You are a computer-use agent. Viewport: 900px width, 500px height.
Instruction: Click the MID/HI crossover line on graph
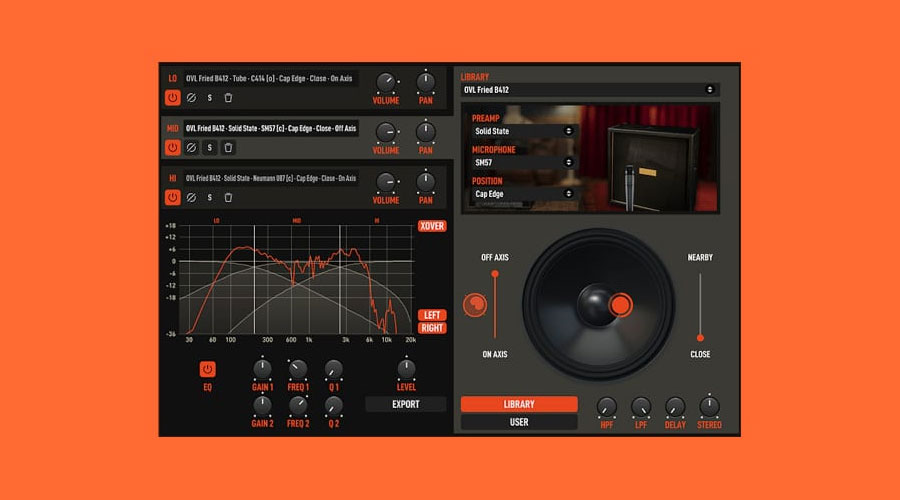pyautogui.click(x=340, y=280)
